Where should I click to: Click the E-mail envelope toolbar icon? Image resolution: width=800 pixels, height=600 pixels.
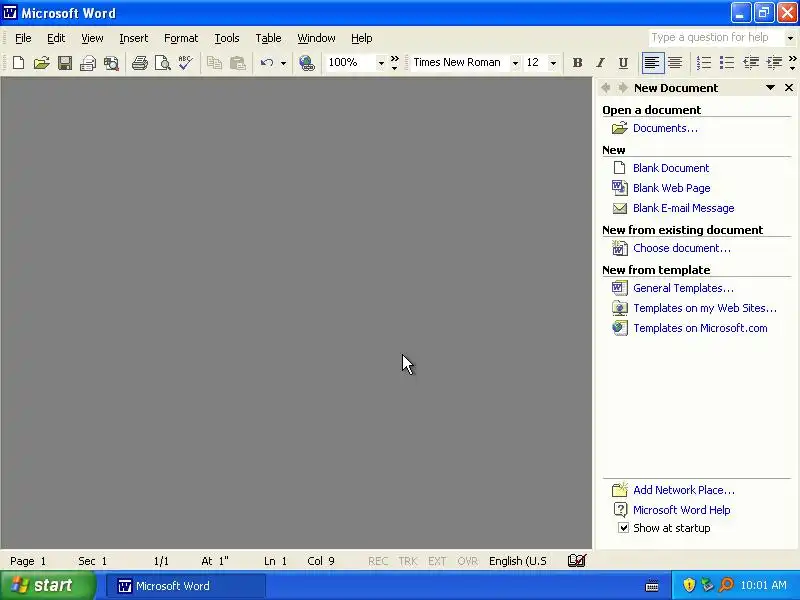(88, 63)
